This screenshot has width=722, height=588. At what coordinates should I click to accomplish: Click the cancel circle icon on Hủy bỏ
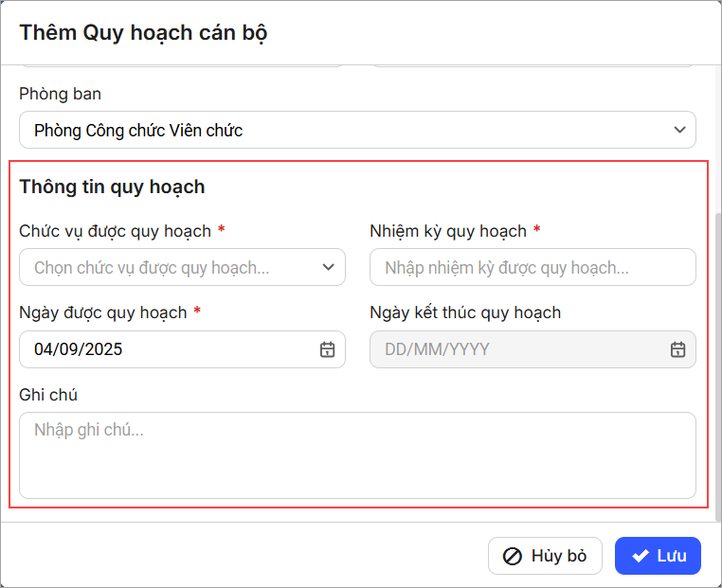(x=513, y=557)
